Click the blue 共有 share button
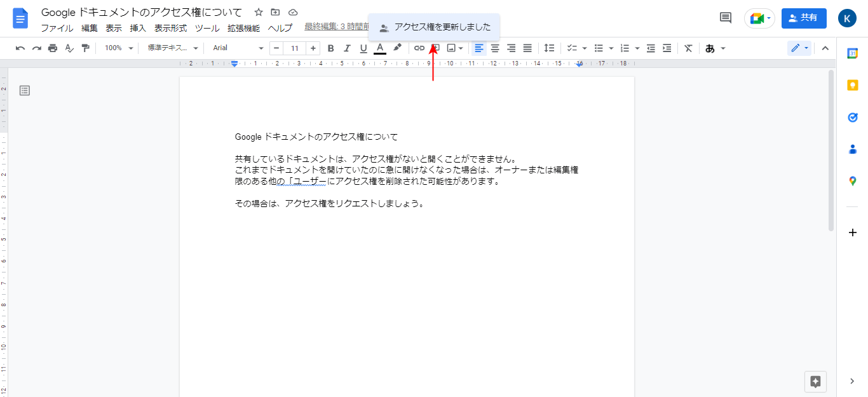868x397 pixels. coord(804,18)
